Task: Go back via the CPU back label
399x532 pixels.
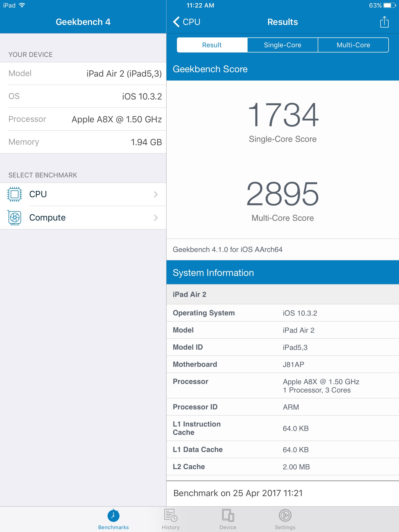Action: [x=191, y=22]
